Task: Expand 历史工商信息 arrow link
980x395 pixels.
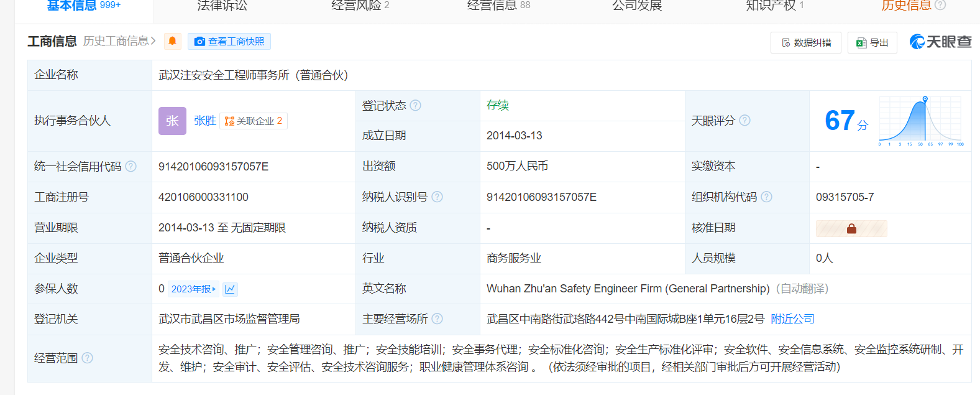Action: 119,41
